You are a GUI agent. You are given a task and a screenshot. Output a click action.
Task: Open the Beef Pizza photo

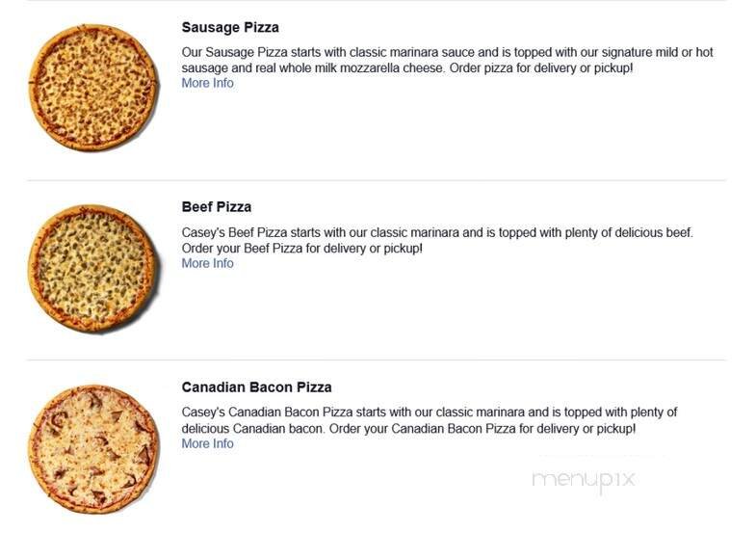coord(91,268)
